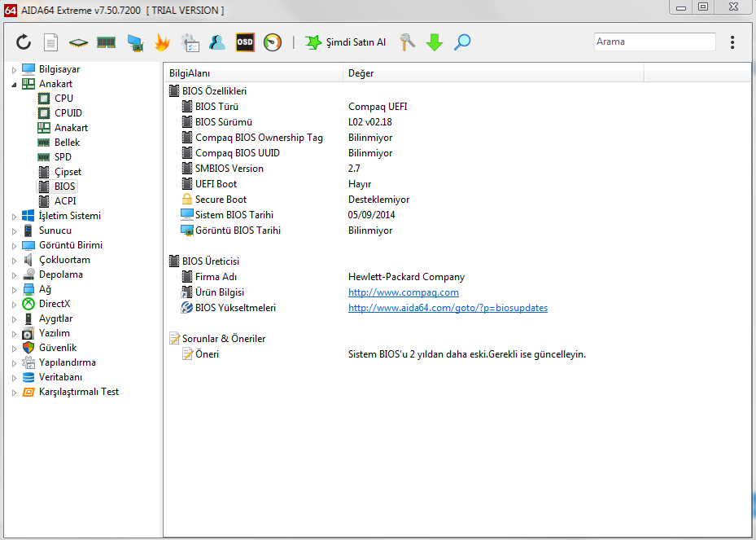Expand the Ağ tree node

click(14, 290)
